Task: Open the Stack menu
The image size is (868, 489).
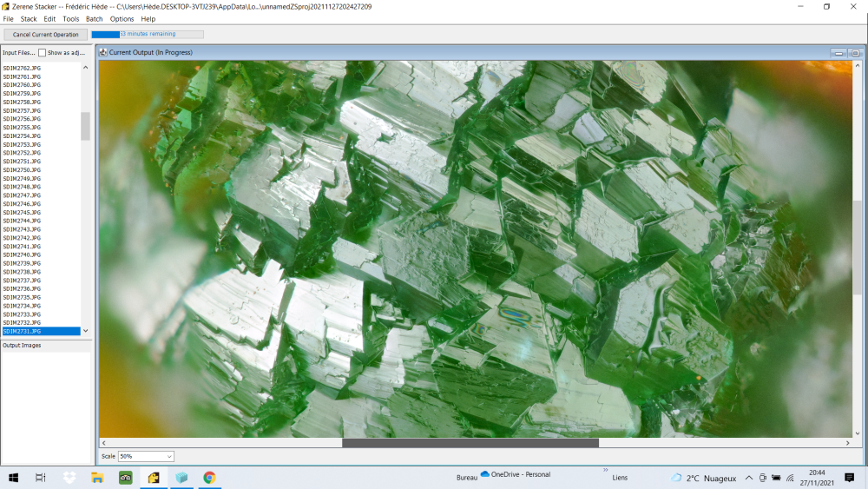Action: point(29,19)
